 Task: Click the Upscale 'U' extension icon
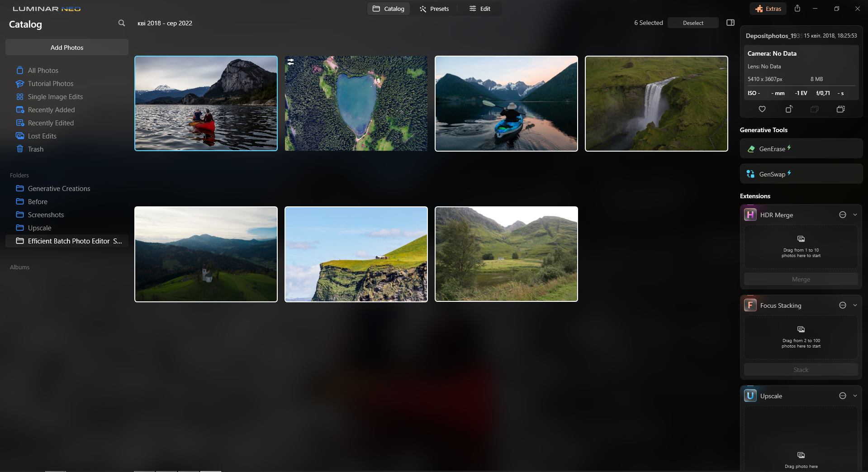pos(750,396)
